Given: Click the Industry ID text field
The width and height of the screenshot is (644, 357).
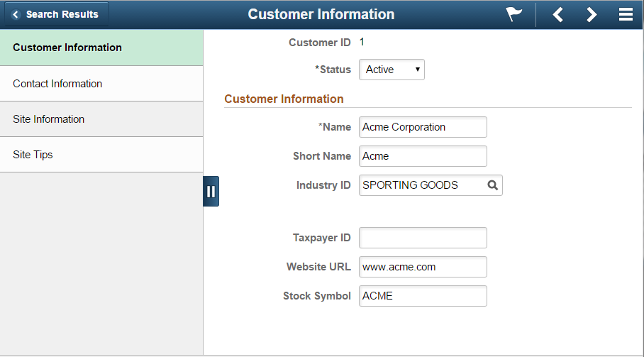Looking at the screenshot, I should coord(423,185).
